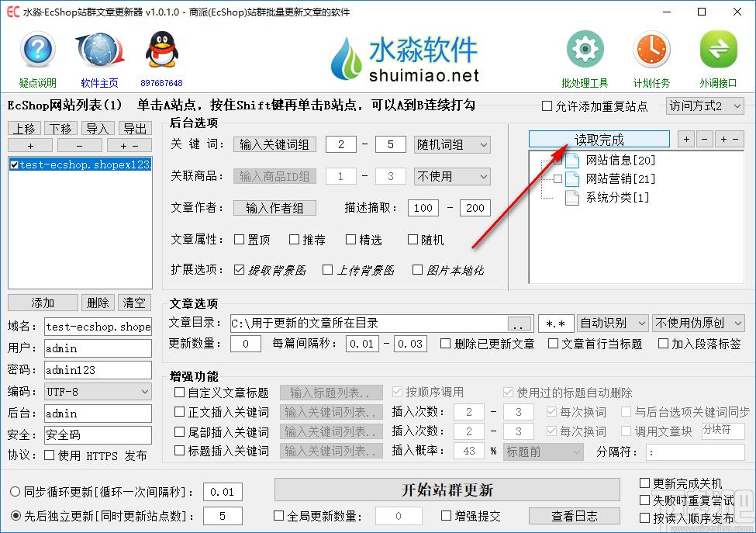Check 自定义文章标题 option
Screen dimensions: 756x533
coord(179,392)
